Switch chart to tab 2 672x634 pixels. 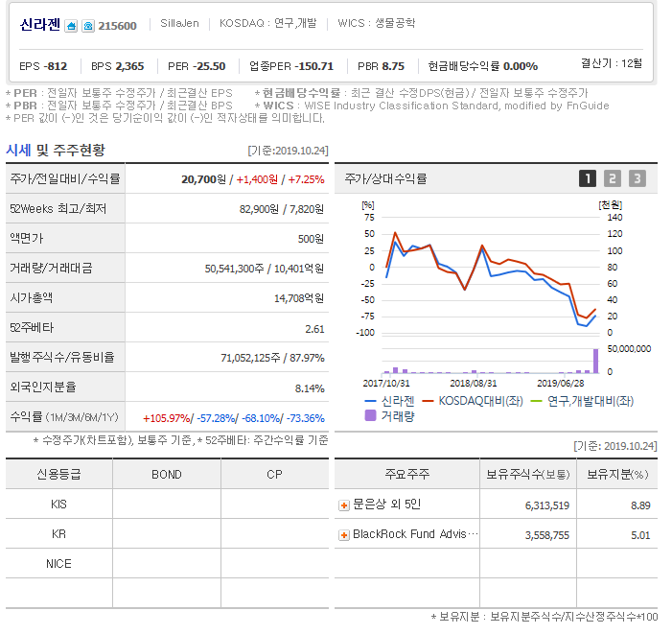[x=613, y=178]
